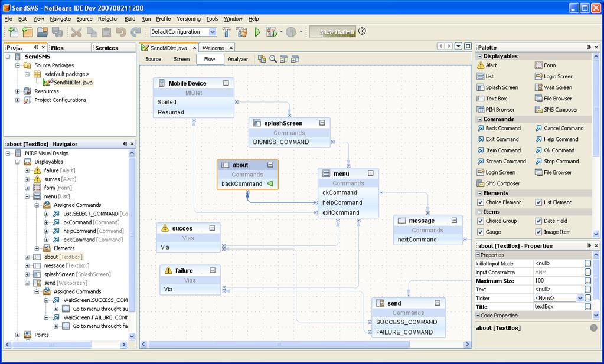
Task: Toggle the Choice Group checkbox
Action: (x=481, y=221)
